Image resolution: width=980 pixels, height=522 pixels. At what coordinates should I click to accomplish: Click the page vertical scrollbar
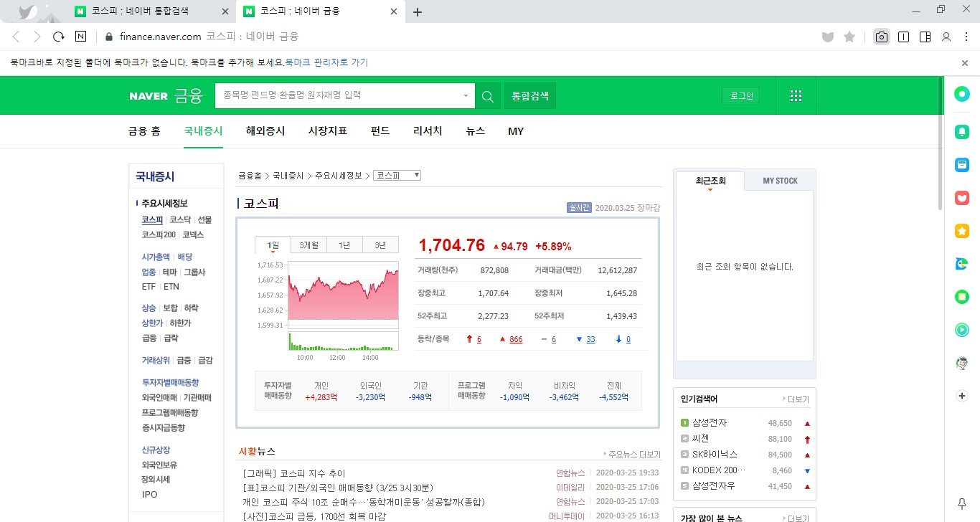click(x=940, y=143)
